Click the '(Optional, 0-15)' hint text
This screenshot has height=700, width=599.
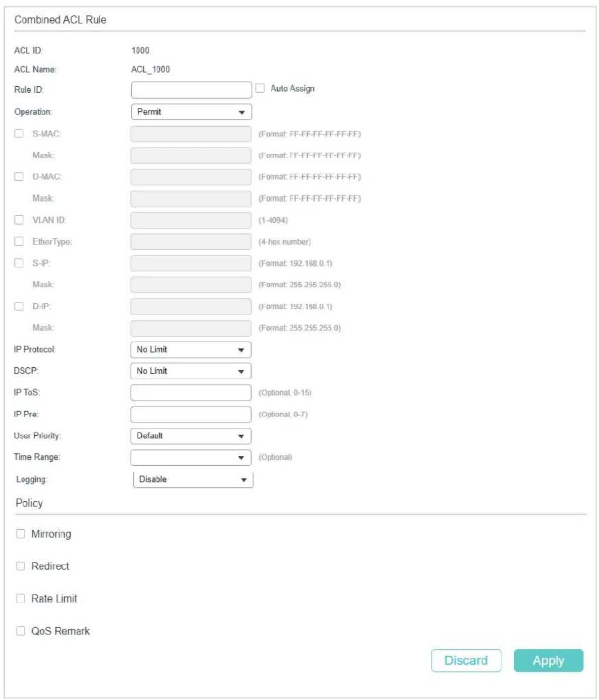pyautogui.click(x=285, y=392)
